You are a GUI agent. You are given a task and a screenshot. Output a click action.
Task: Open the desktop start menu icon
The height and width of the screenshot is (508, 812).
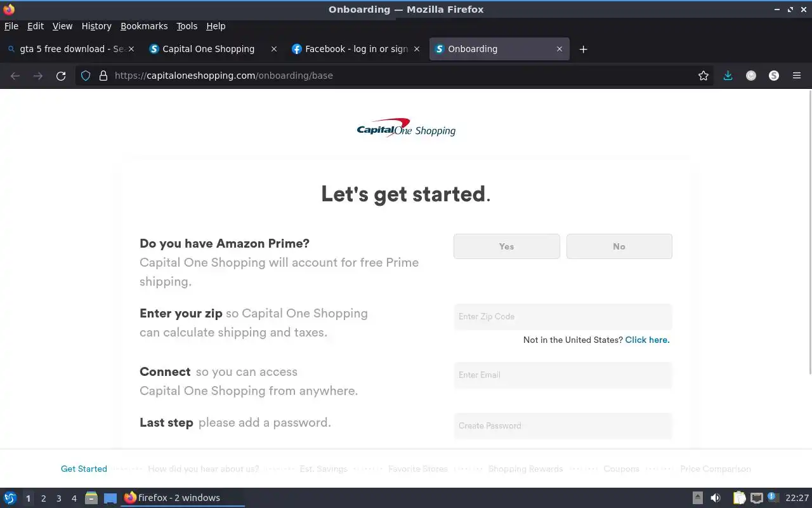pos(10,498)
